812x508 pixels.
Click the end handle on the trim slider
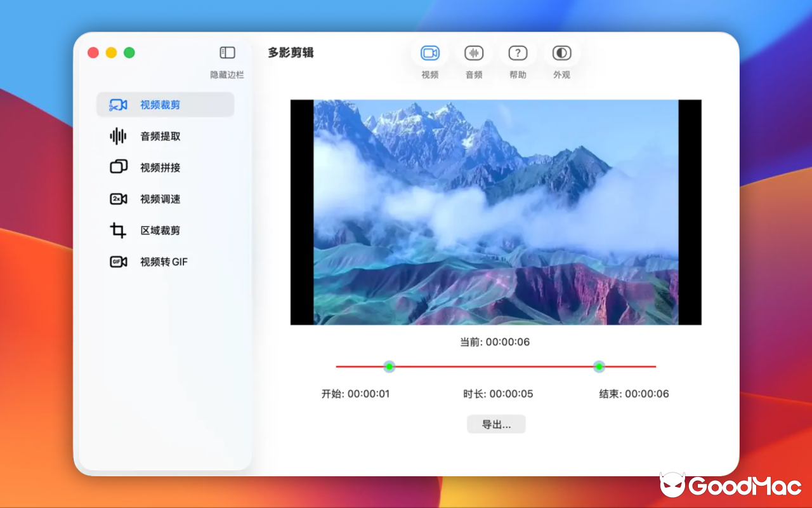[599, 366]
